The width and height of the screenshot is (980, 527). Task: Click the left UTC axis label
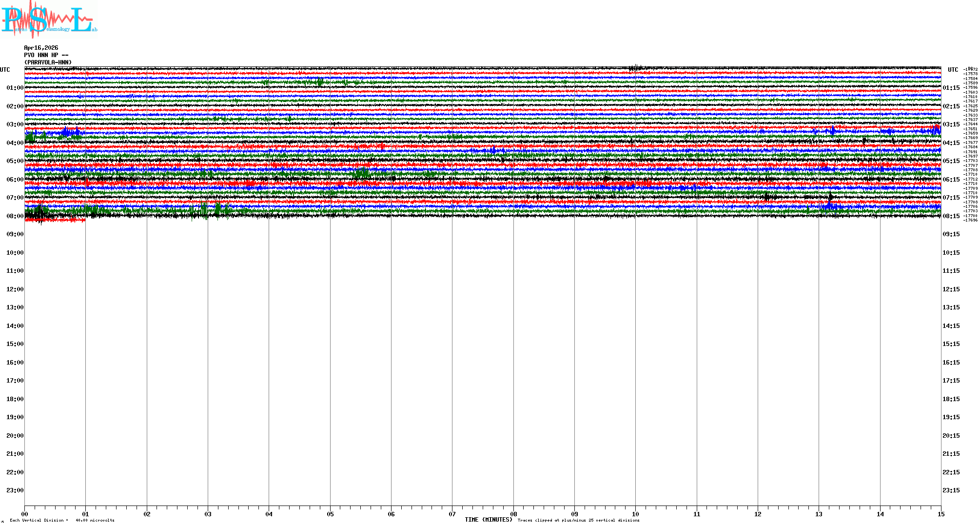point(5,70)
